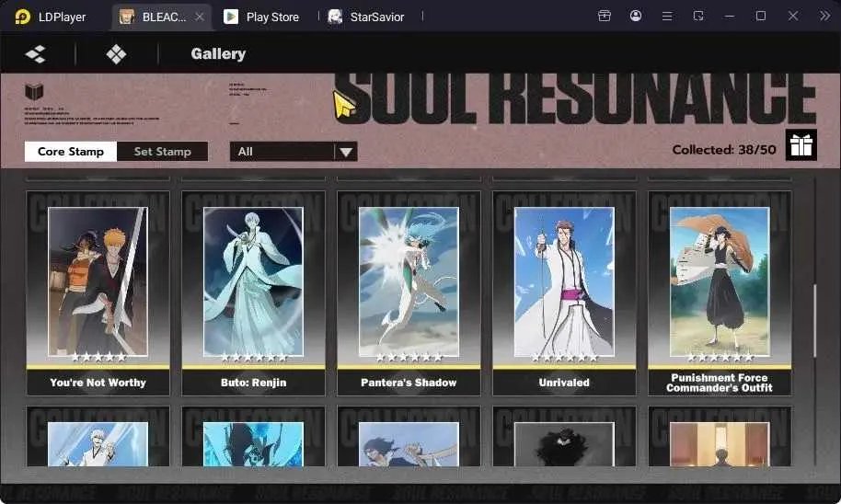Minimize the LDPlayer window
Image resolution: width=841 pixels, height=504 pixels.
730,16
